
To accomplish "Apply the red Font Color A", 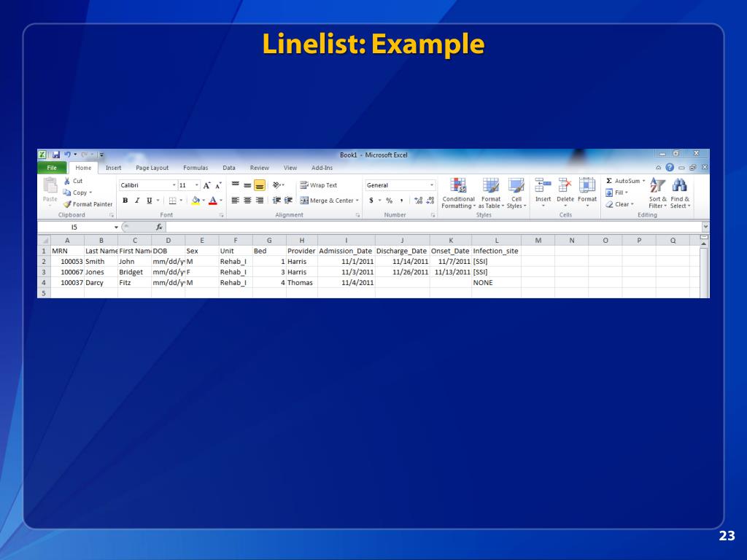I will pos(213,201).
